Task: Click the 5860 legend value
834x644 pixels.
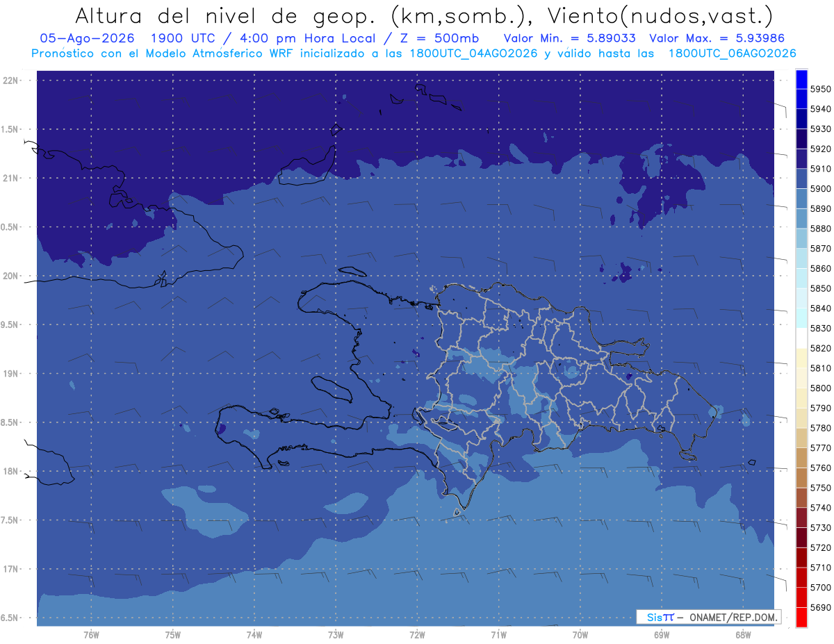Action: [x=821, y=269]
